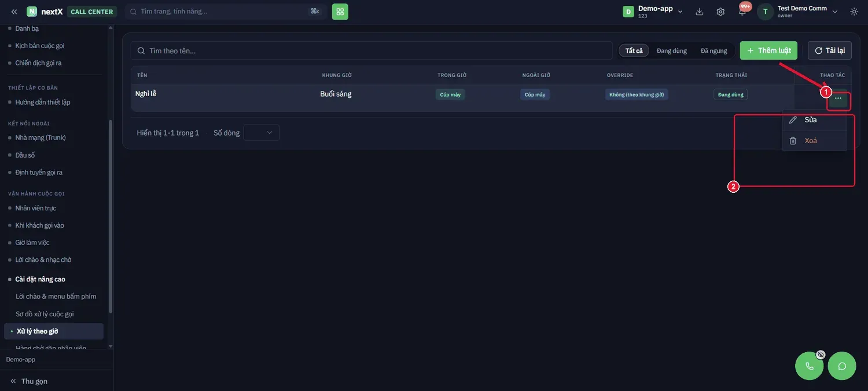This screenshot has width=868, height=391.
Task: Open the green apps grid icon
Action: click(x=340, y=12)
